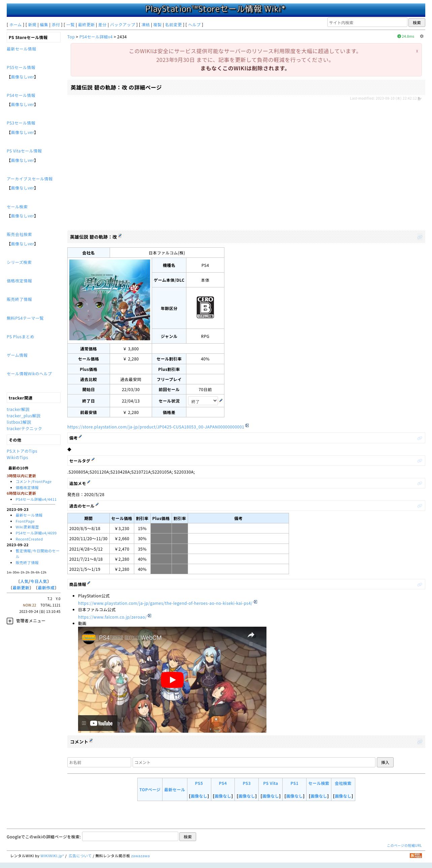Open ヘルプ in the top menu
Viewport: 432px width, 868px height.
194,25
